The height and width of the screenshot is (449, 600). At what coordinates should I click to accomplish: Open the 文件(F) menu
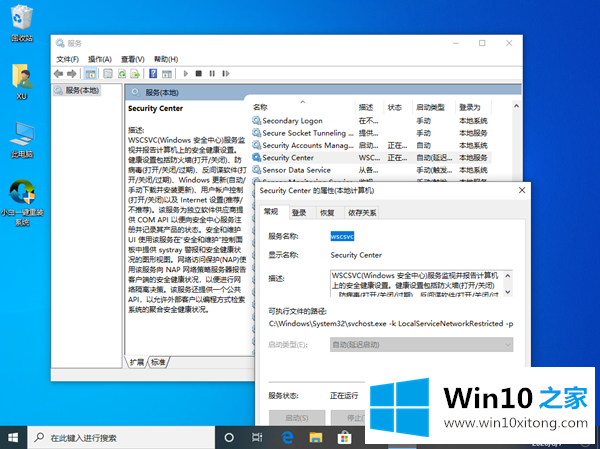point(67,59)
